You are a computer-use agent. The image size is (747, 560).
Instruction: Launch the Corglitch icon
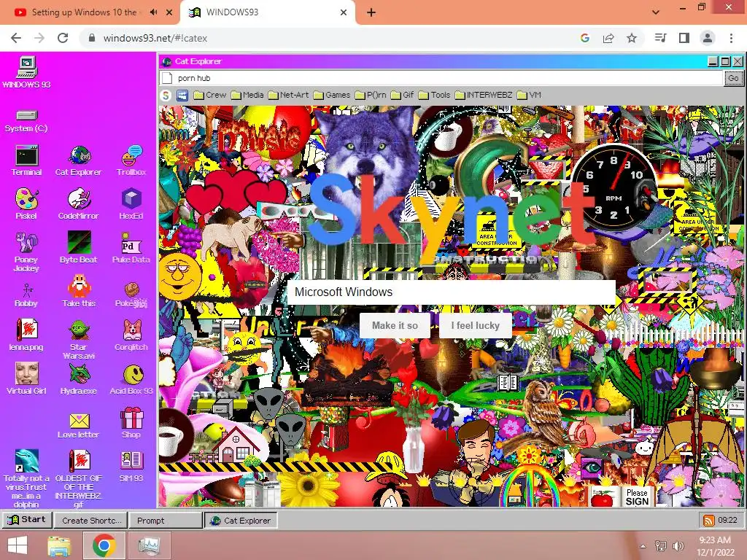pyautogui.click(x=131, y=335)
